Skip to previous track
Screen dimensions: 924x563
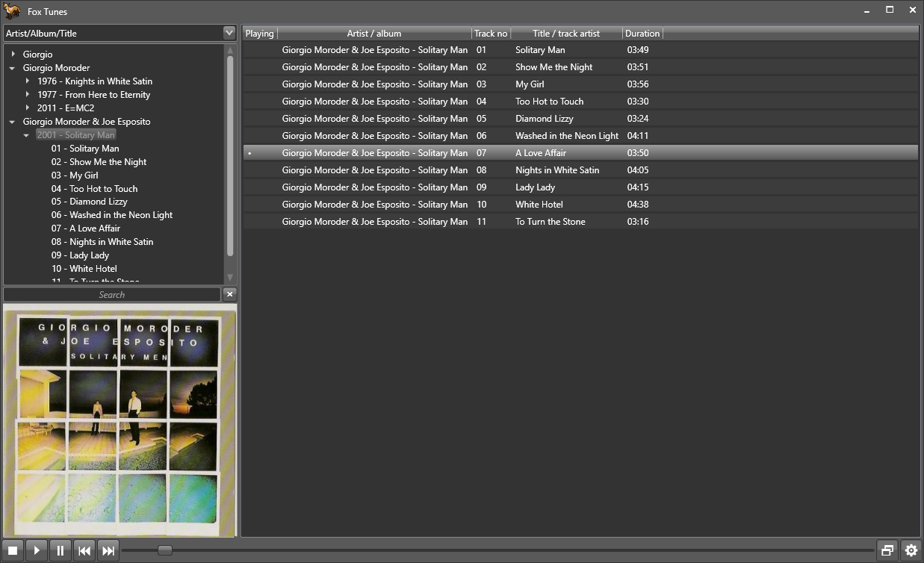84,551
